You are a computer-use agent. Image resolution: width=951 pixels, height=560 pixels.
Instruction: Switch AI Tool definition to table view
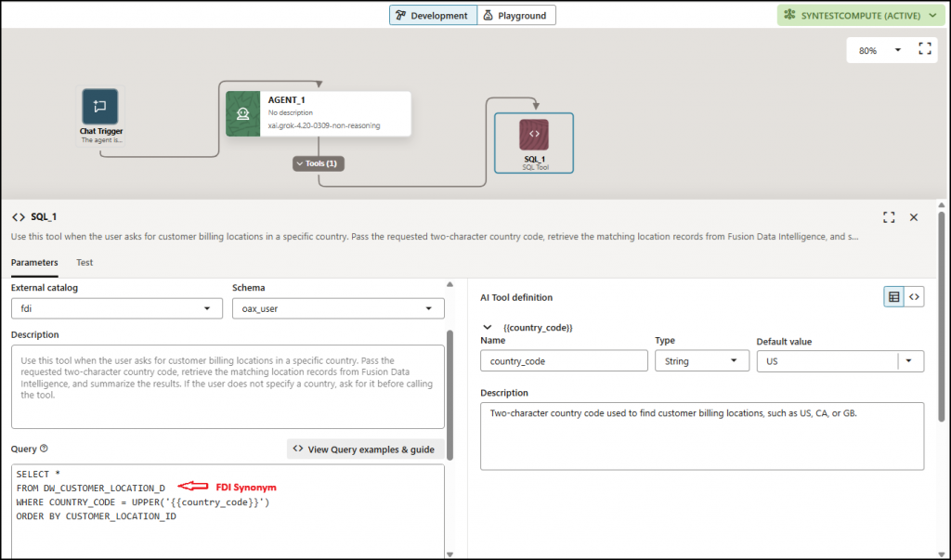pos(894,296)
